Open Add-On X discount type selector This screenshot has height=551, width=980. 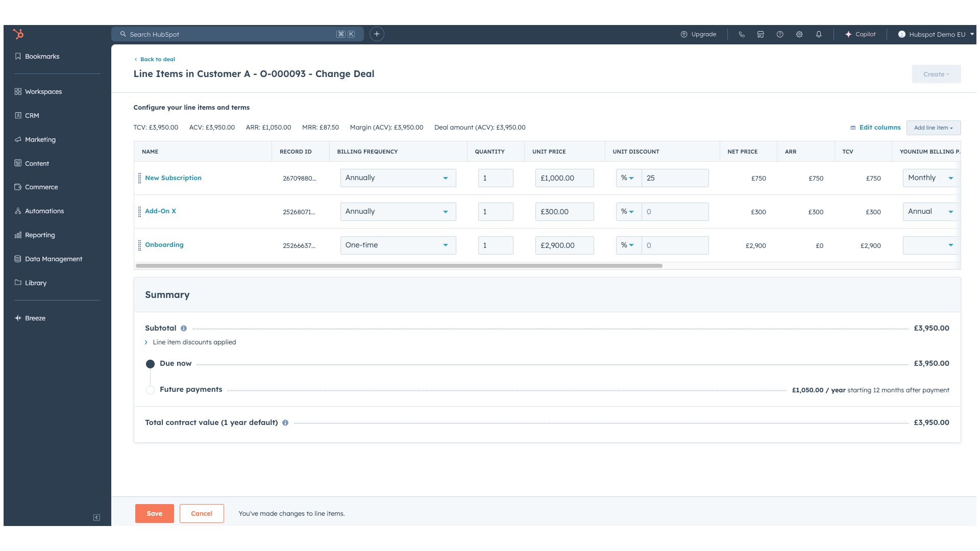(x=628, y=212)
